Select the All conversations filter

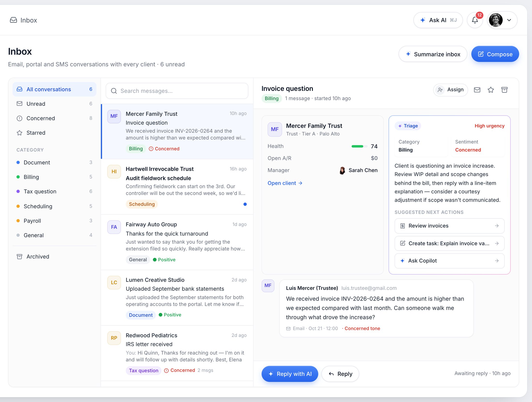click(x=54, y=89)
